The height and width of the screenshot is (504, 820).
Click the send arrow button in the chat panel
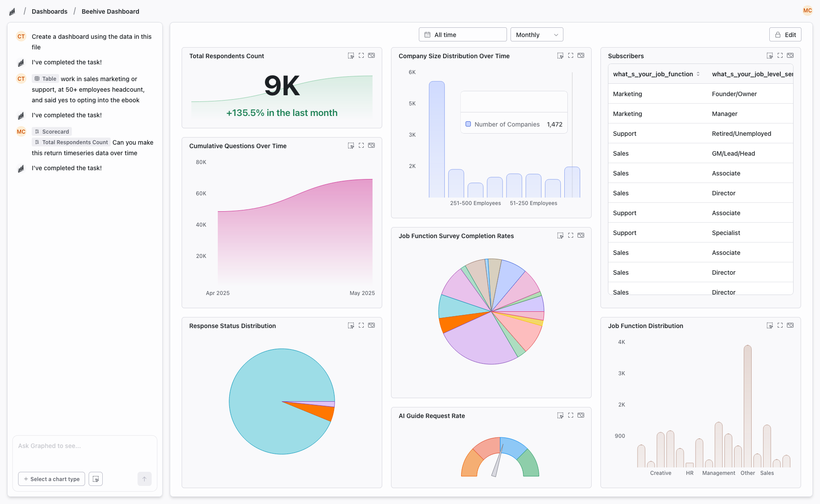145,479
